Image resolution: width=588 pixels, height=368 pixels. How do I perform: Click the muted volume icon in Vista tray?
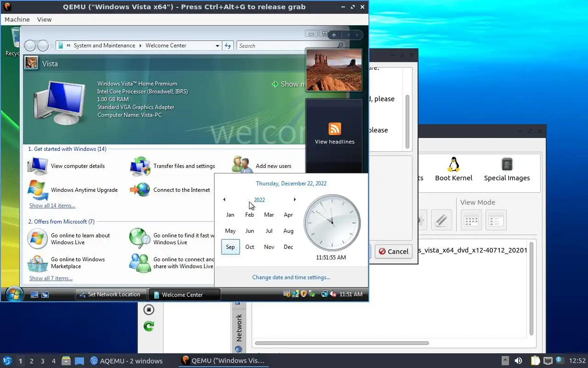(x=334, y=294)
